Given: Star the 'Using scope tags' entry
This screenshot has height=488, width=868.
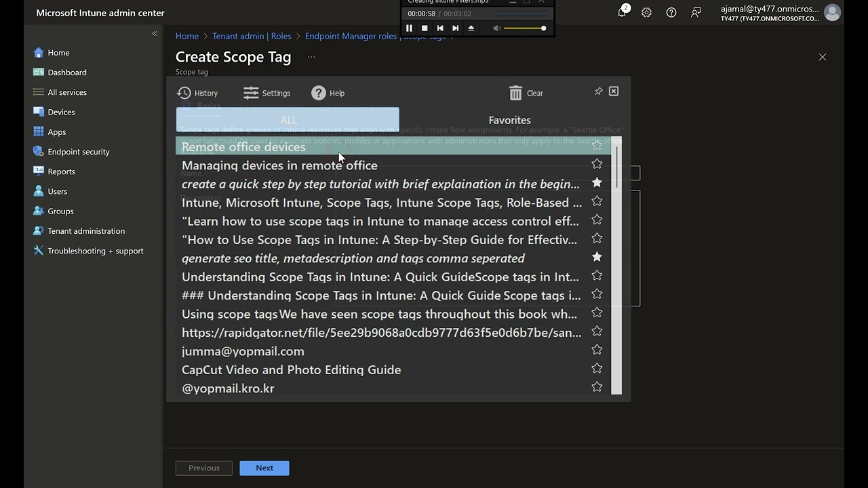Looking at the screenshot, I should pyautogui.click(x=597, y=312).
